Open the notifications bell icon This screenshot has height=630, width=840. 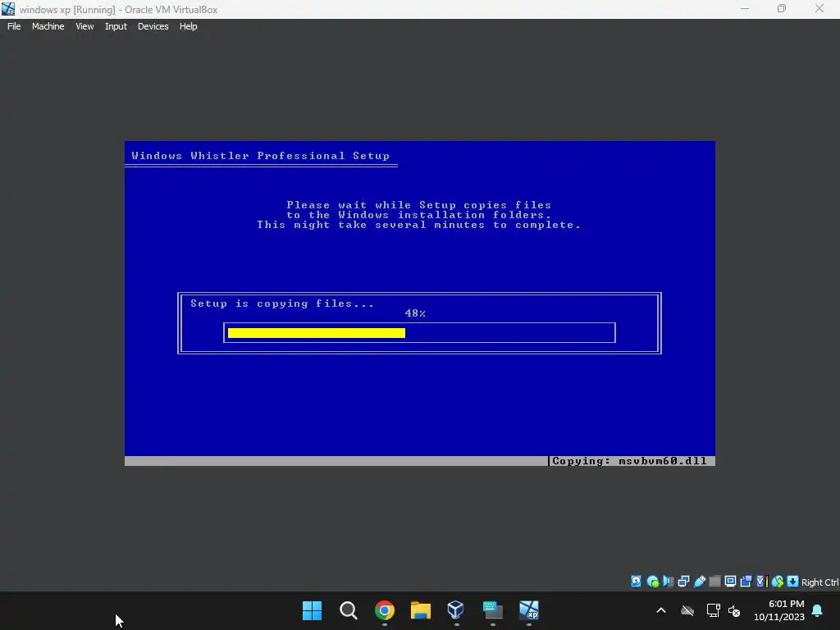coord(818,610)
